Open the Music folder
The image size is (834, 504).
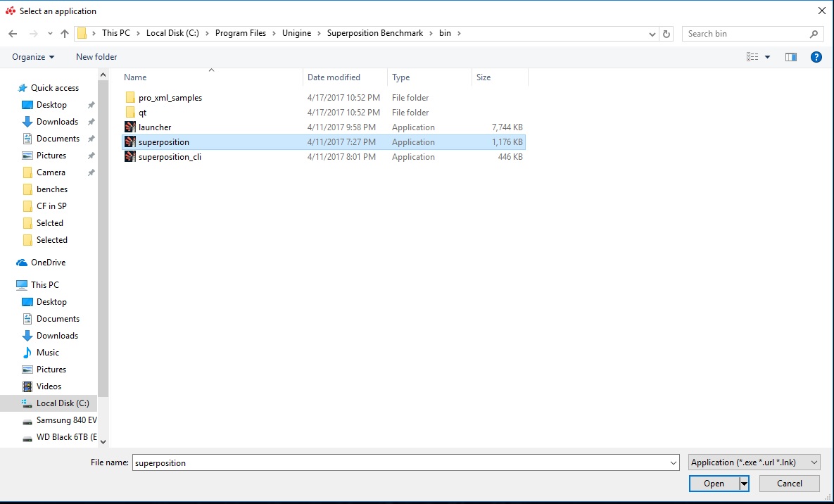pos(47,353)
